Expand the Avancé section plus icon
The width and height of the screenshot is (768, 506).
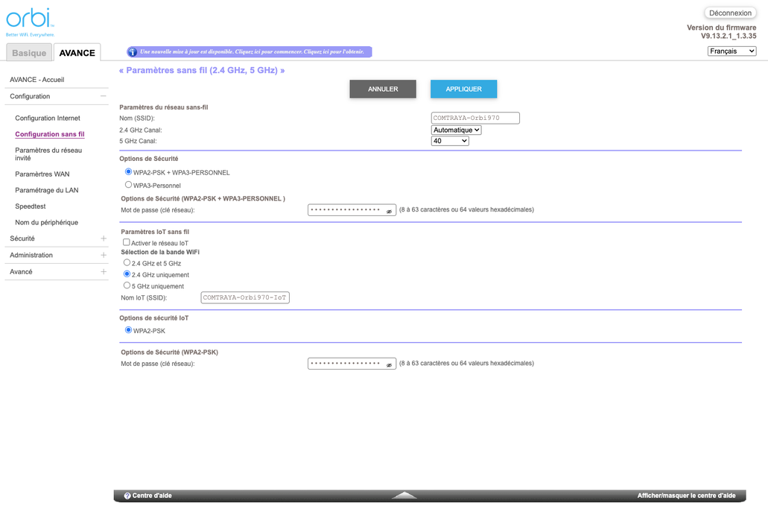[103, 272]
